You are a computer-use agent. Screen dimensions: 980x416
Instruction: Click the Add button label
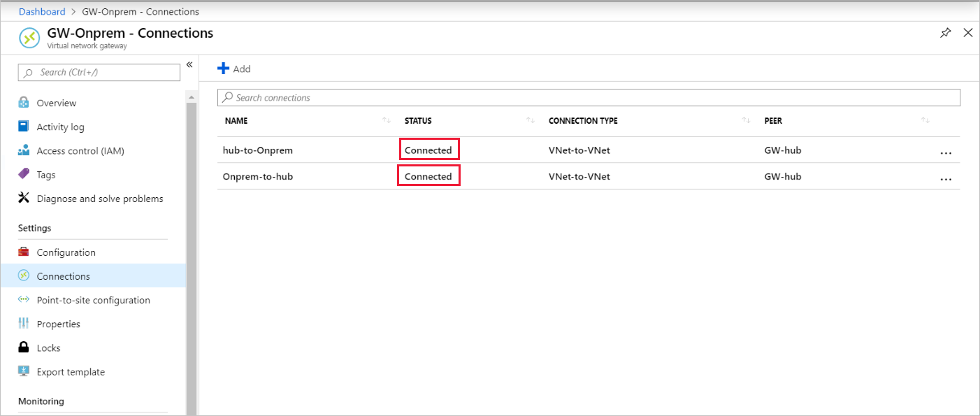tap(242, 69)
